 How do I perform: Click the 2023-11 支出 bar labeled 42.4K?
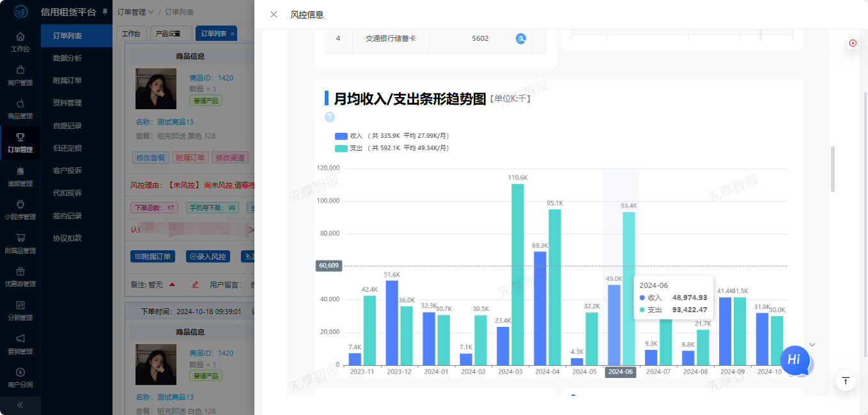tap(369, 330)
